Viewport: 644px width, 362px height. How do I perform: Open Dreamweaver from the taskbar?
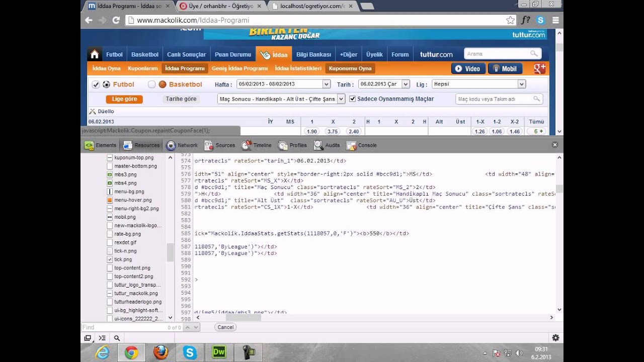(219, 353)
